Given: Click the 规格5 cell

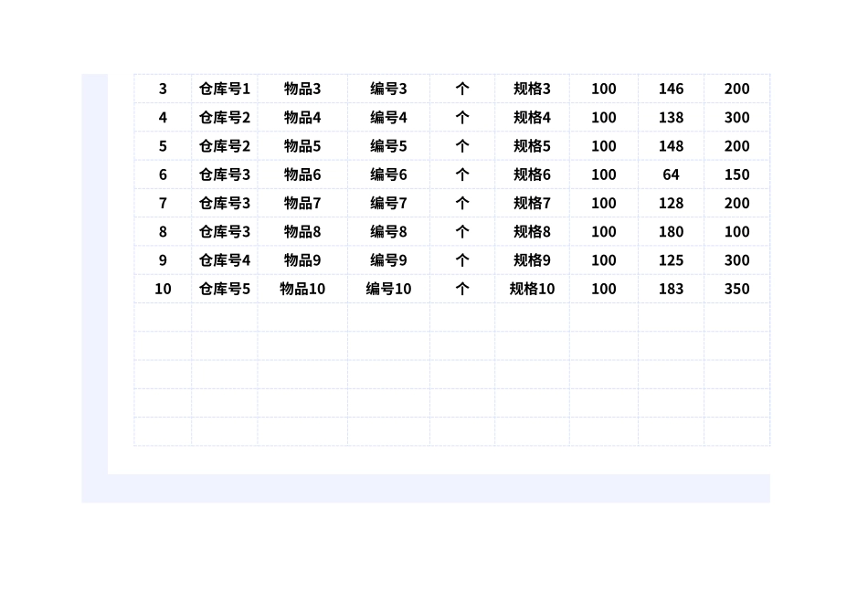Looking at the screenshot, I should pos(532,146).
